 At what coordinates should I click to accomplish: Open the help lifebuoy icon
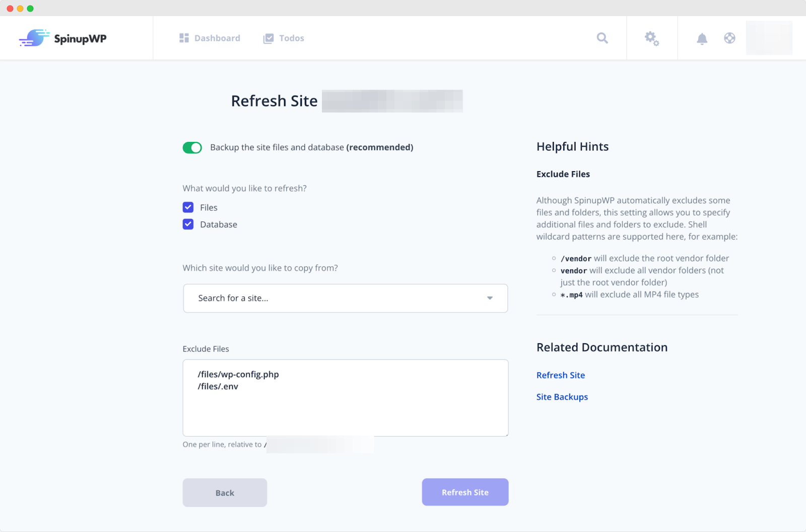(729, 38)
